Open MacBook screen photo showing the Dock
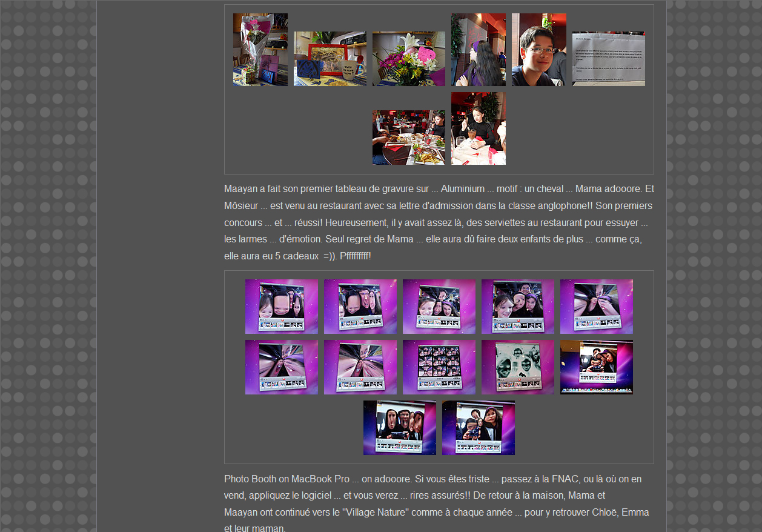Screen dimensions: 762x532 point(596,367)
